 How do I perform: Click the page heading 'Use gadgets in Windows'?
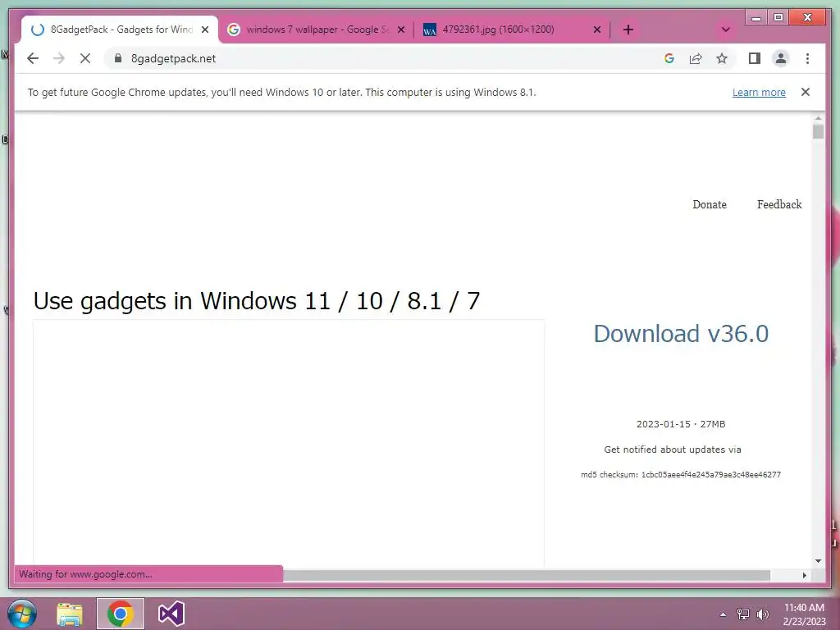pos(257,301)
